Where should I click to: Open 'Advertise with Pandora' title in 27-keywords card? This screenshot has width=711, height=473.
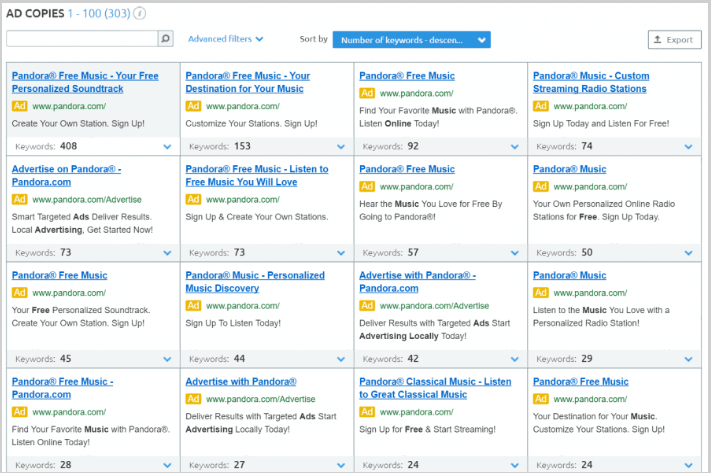tap(241, 381)
